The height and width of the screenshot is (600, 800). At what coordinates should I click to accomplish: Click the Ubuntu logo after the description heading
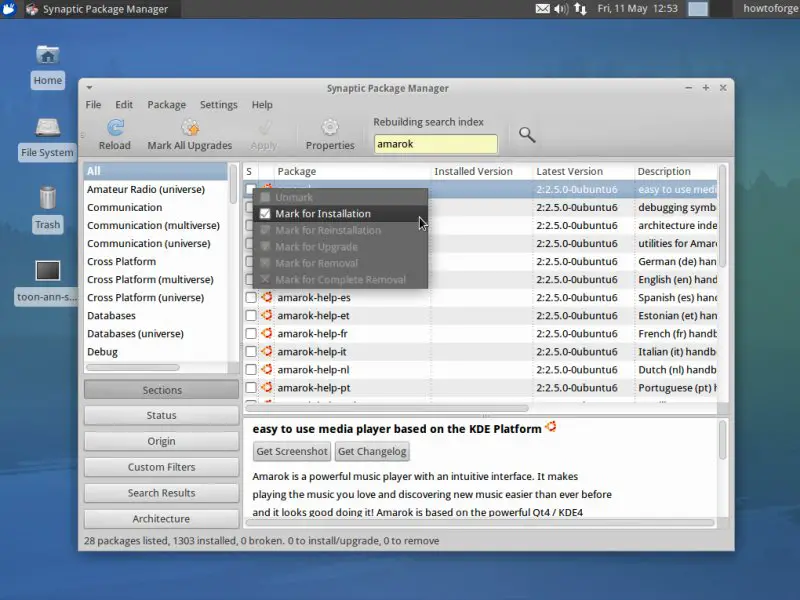coord(551,427)
